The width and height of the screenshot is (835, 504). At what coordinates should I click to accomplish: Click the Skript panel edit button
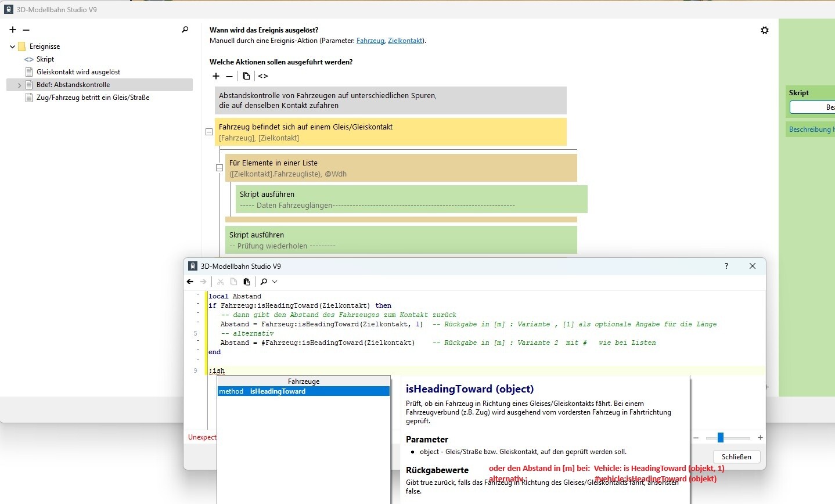click(x=812, y=107)
